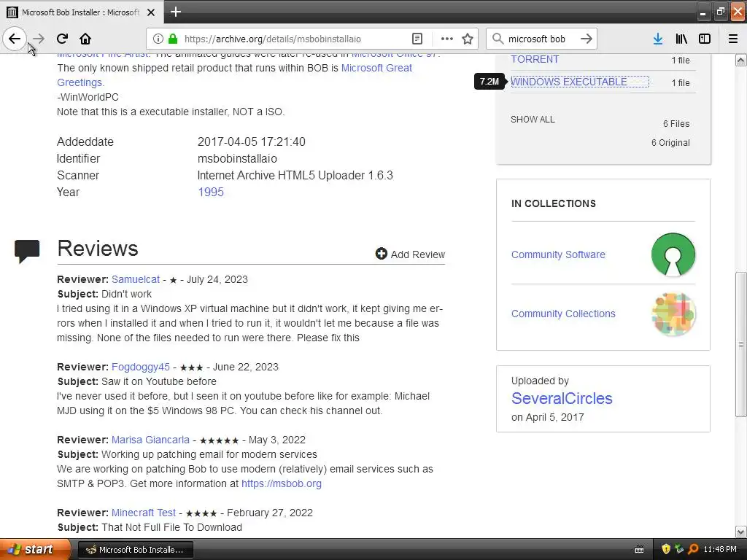Open the downloads panel

[658, 39]
